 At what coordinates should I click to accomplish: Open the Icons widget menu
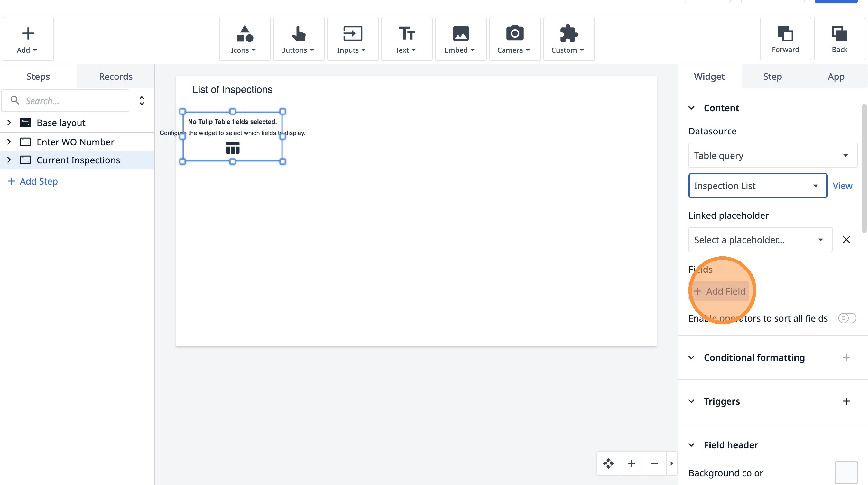pyautogui.click(x=244, y=39)
